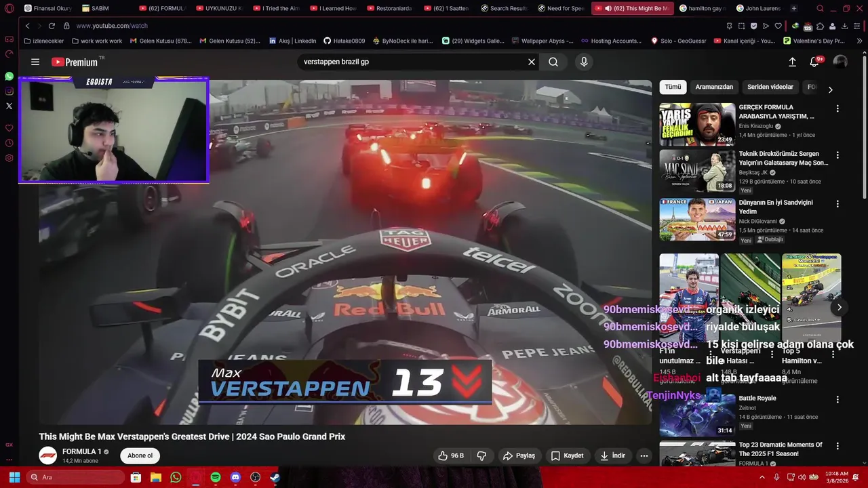Start voice search with the microphone icon
This screenshot has width=868, height=488.
click(584, 62)
